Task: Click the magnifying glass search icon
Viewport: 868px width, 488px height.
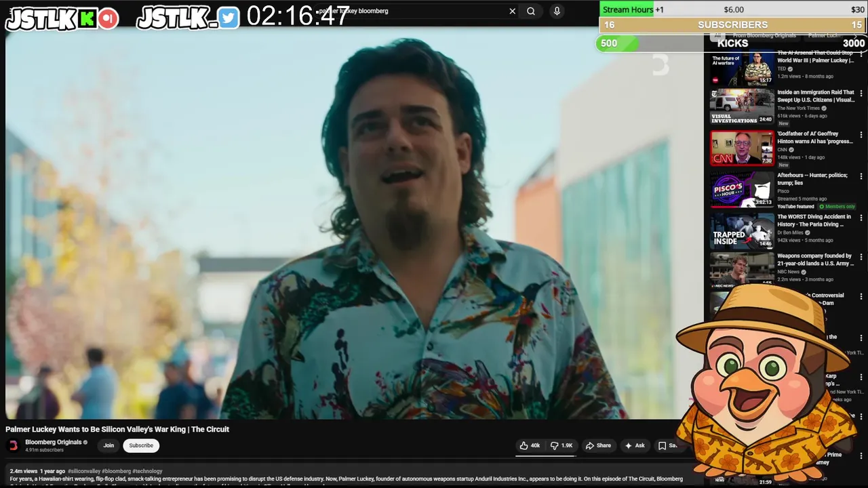Action: [531, 11]
